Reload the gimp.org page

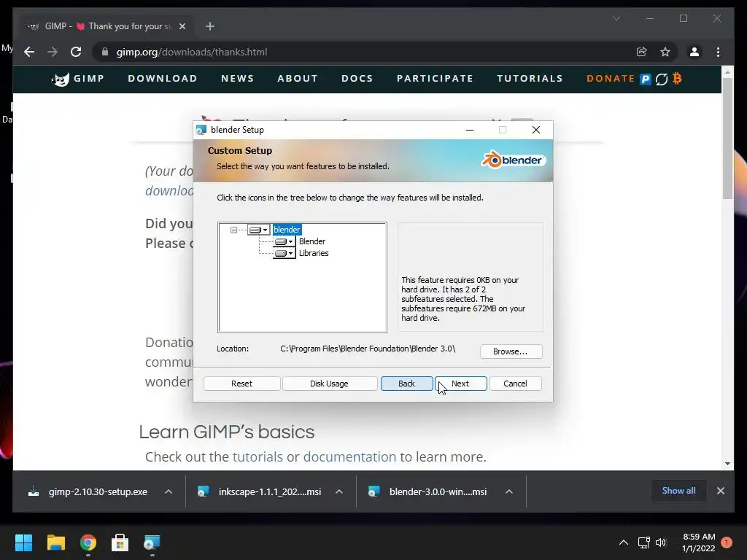(76, 52)
